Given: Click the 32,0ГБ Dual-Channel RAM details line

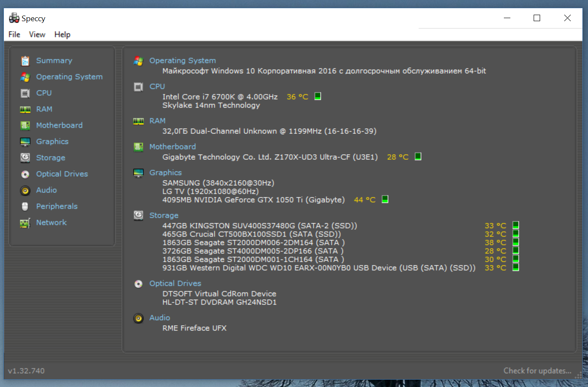Looking at the screenshot, I should click(x=270, y=131).
